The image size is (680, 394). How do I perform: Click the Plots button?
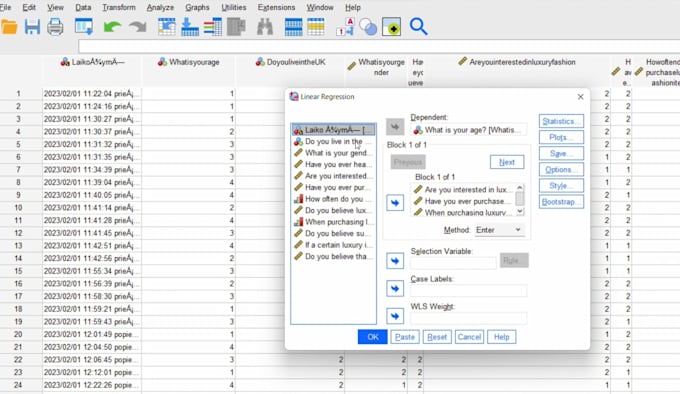(x=561, y=137)
